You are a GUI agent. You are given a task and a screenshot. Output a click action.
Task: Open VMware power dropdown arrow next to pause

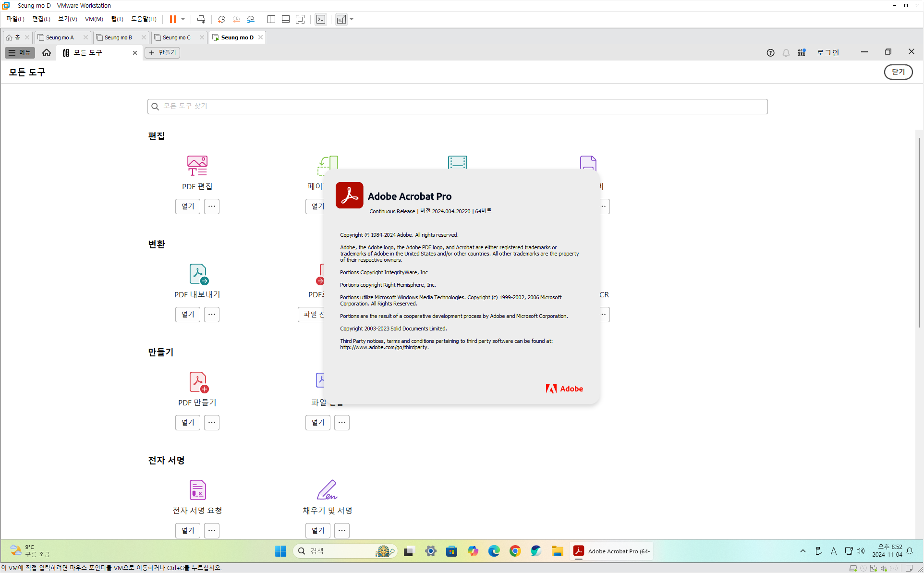point(183,19)
